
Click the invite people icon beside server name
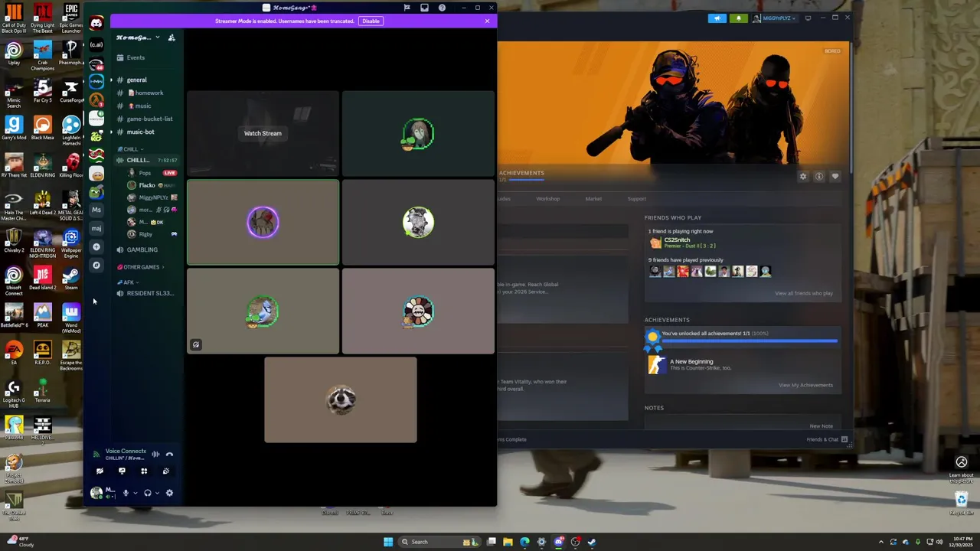pos(171,37)
